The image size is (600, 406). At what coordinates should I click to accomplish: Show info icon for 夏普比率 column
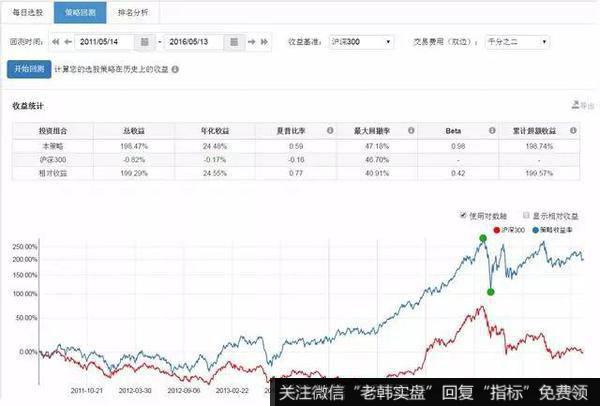330,130
